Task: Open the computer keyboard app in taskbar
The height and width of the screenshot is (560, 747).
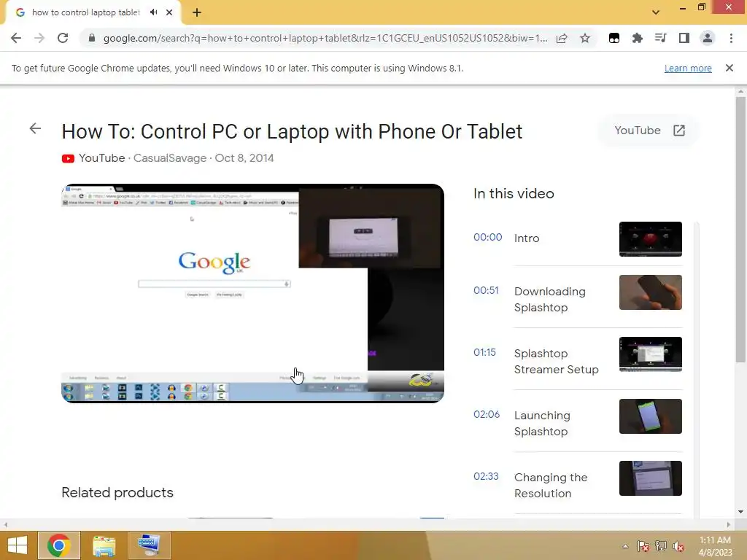Action: tap(149, 545)
